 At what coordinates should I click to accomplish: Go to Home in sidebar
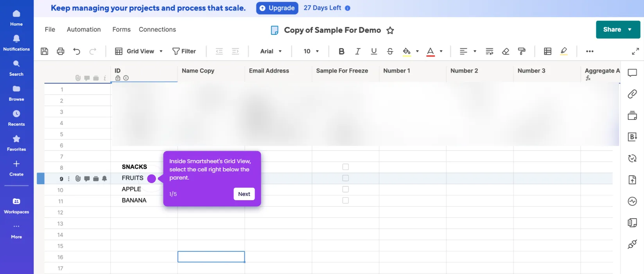pos(16,18)
